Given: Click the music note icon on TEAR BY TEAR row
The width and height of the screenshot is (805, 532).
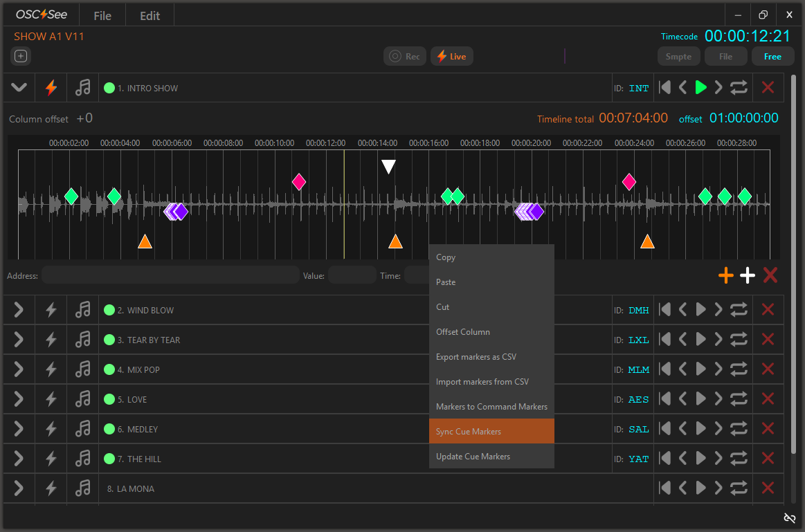Looking at the screenshot, I should click(82, 340).
